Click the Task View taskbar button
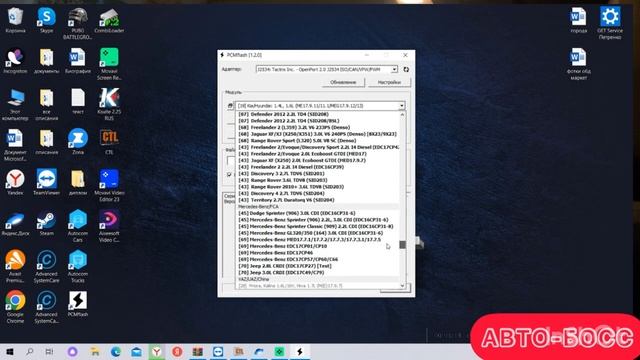This screenshot has width=640, height=360. (x=49, y=351)
